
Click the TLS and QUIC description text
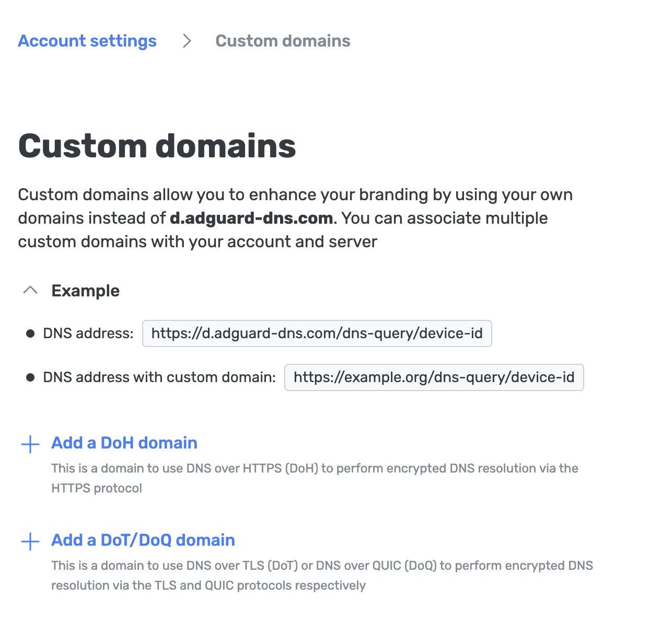tap(322, 575)
